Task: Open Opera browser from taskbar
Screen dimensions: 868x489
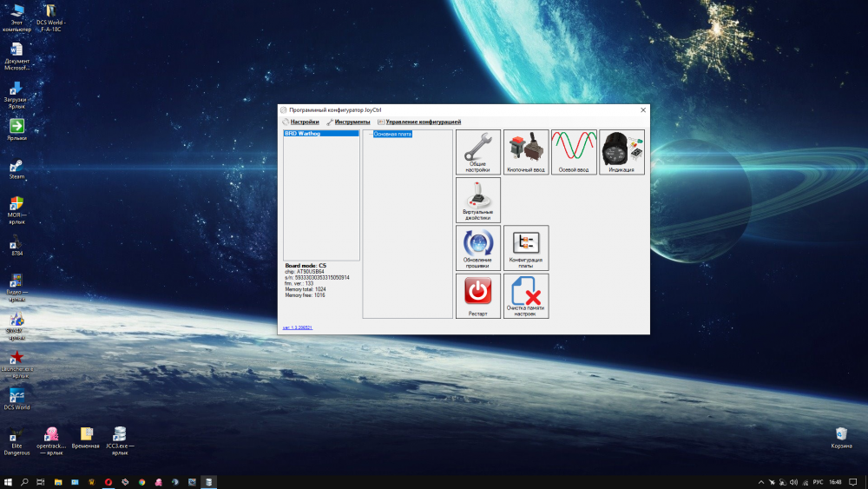Action: pos(108,481)
